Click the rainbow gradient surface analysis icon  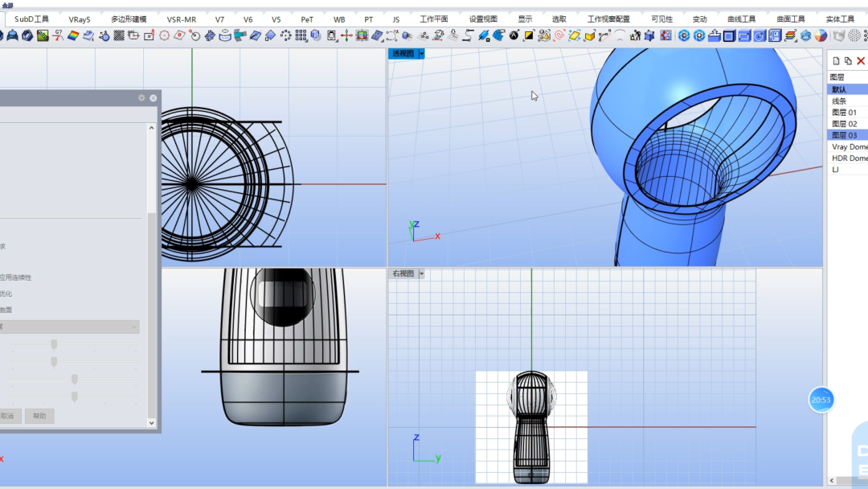point(73,36)
